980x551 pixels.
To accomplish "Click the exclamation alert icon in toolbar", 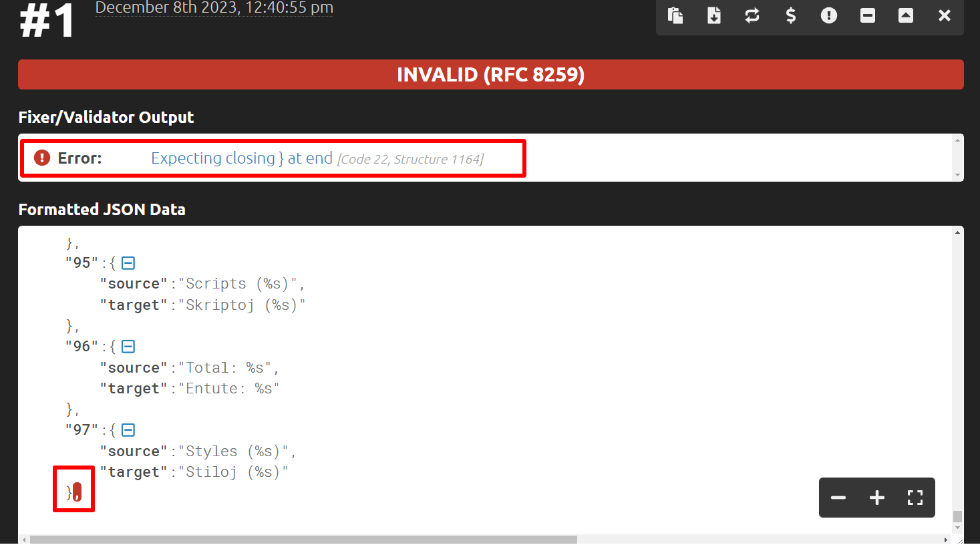I will (x=829, y=15).
